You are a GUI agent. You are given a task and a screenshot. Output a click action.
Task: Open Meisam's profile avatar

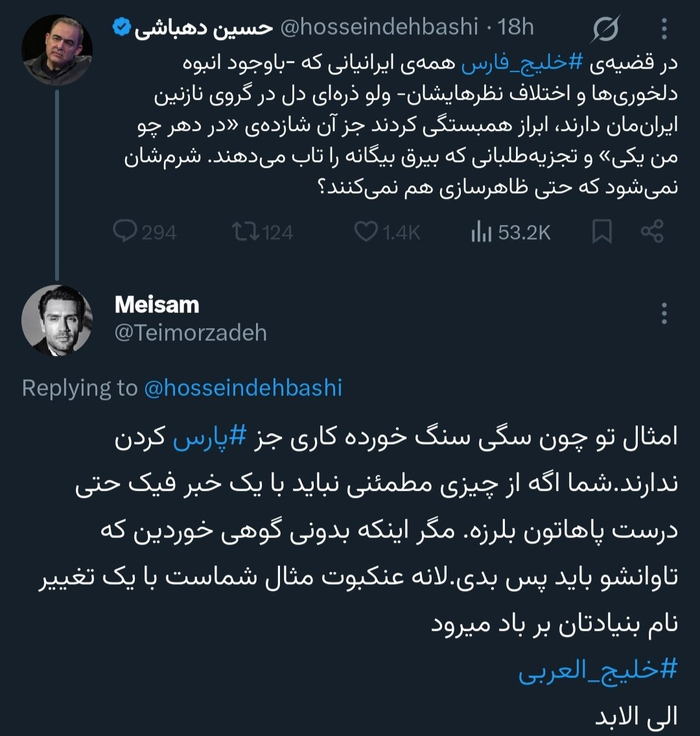tap(57, 320)
